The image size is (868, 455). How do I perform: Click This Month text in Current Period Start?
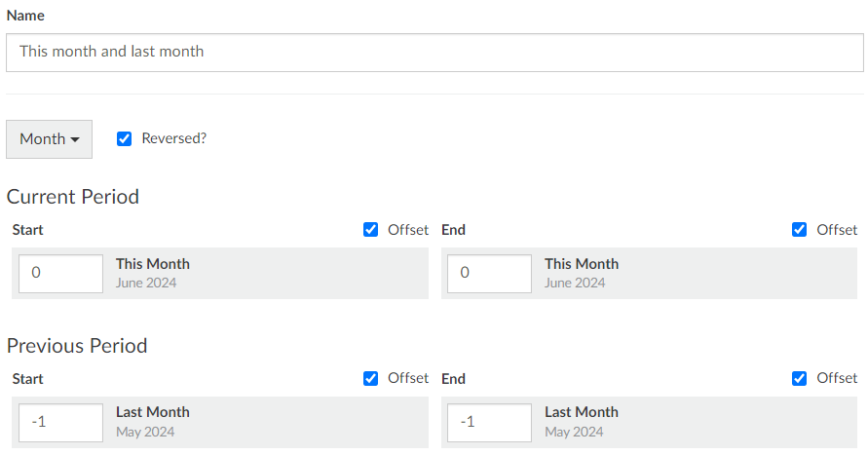click(153, 264)
